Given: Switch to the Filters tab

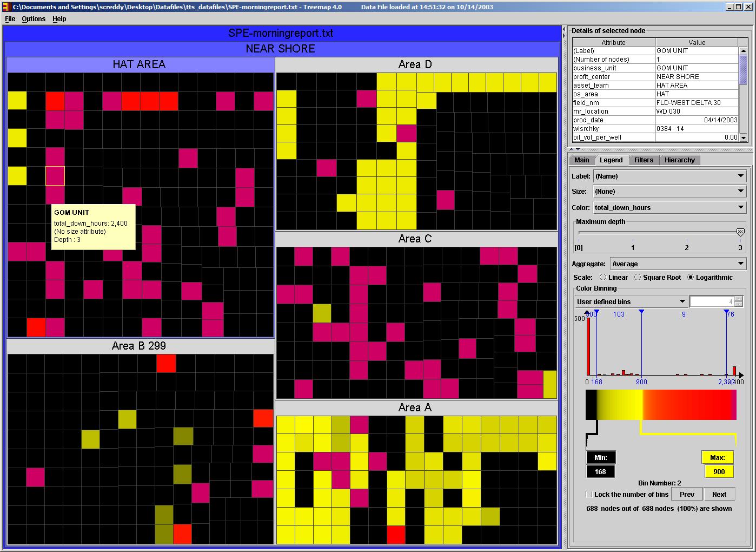Looking at the screenshot, I should tap(644, 160).
